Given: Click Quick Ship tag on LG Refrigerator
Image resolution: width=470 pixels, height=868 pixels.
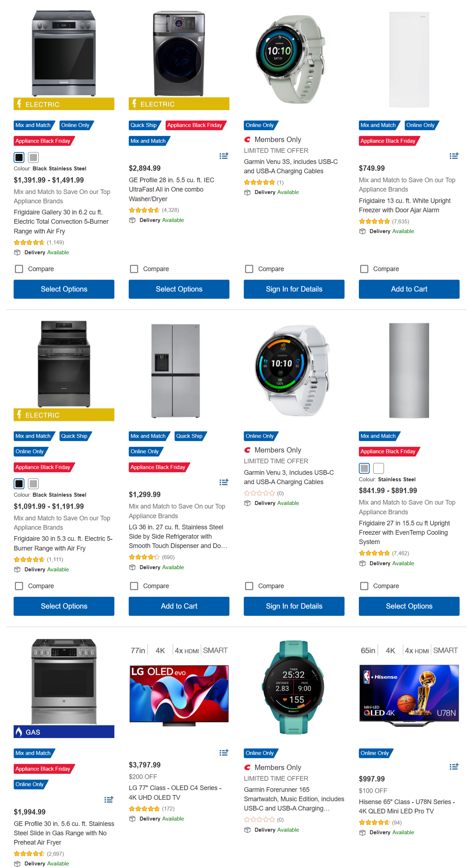Looking at the screenshot, I should point(189,436).
